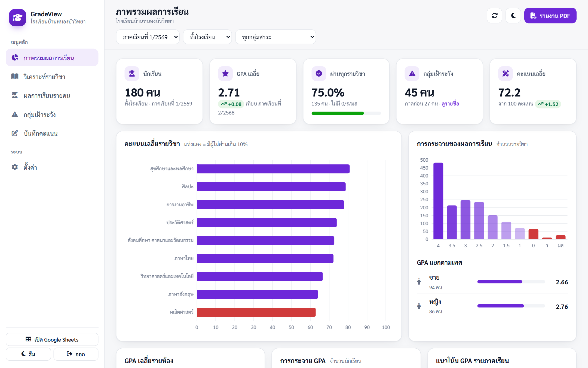Click the หญิง GPA progress bar
Viewport: 588px width, 368px height.
click(x=511, y=306)
